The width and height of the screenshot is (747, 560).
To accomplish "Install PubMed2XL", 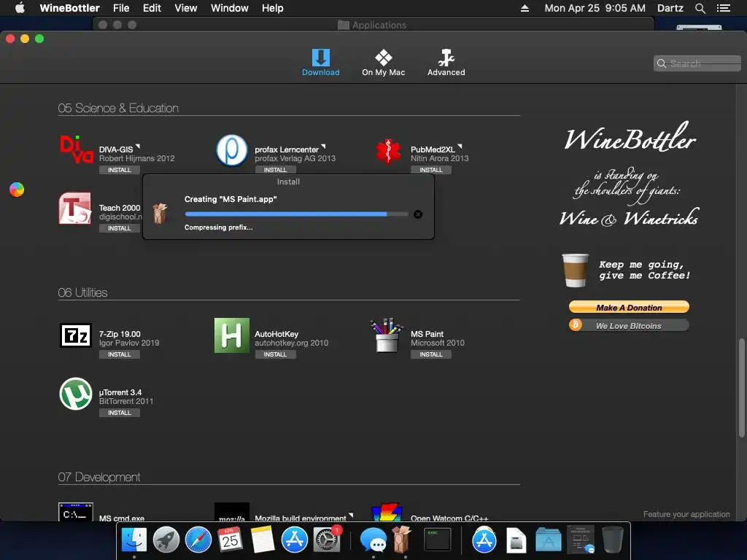I will click(431, 170).
